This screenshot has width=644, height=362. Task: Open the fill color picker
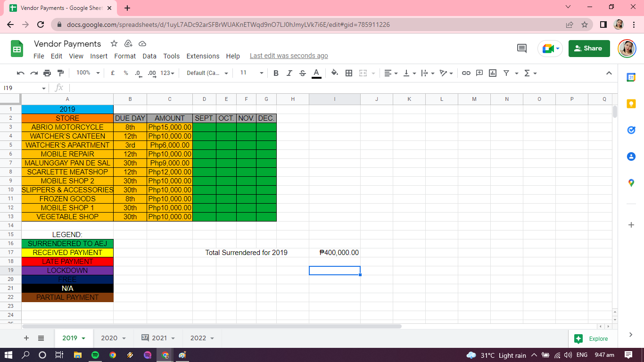coord(335,73)
